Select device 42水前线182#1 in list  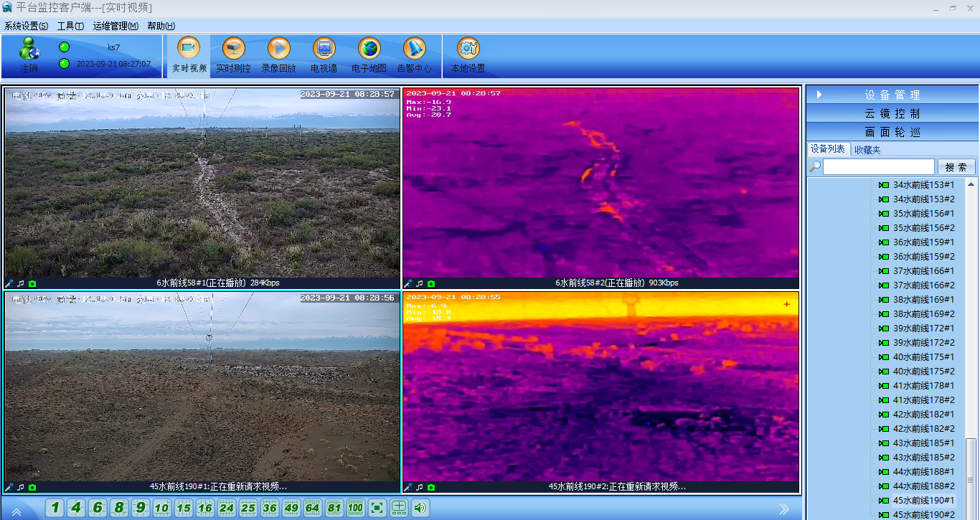(x=923, y=415)
